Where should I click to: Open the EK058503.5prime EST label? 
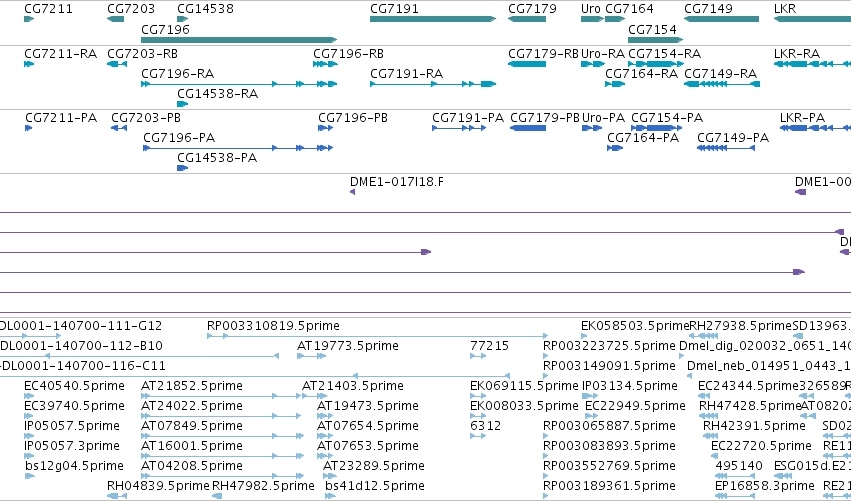[635, 326]
